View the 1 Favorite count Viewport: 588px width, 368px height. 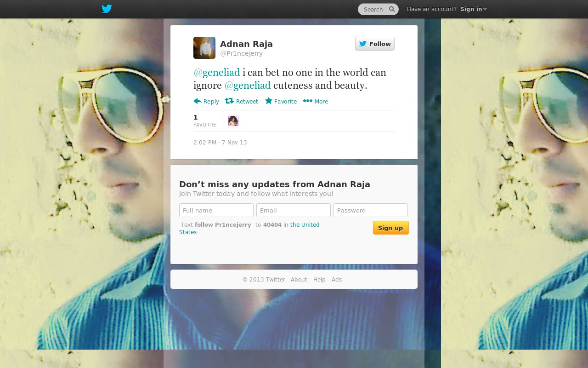[205, 121]
